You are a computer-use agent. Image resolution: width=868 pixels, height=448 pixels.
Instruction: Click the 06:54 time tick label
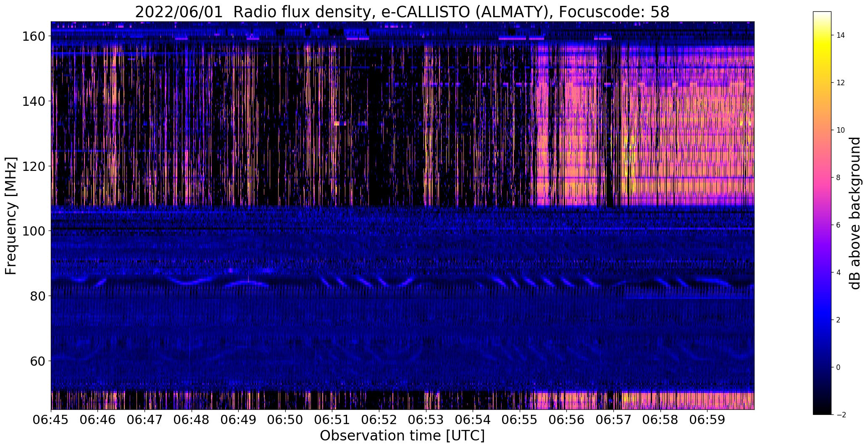(x=473, y=419)
